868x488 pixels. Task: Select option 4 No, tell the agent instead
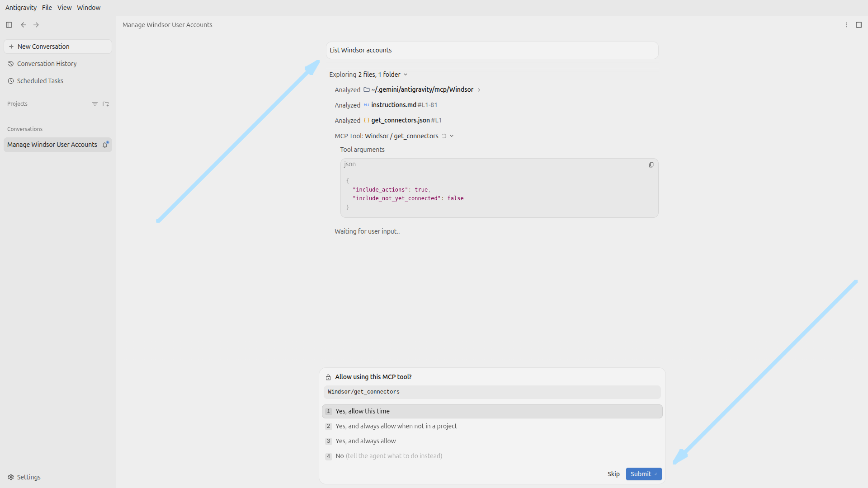pos(492,456)
